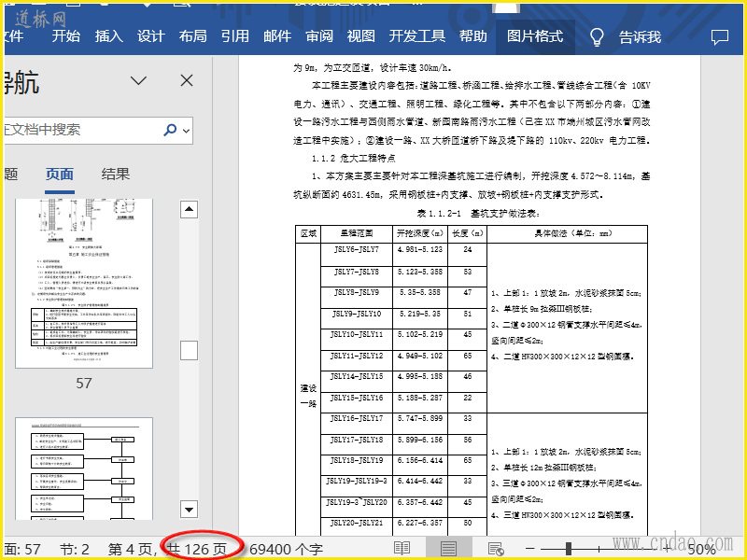
Task: Expand the navigation pane options chevron
Action: point(138,80)
